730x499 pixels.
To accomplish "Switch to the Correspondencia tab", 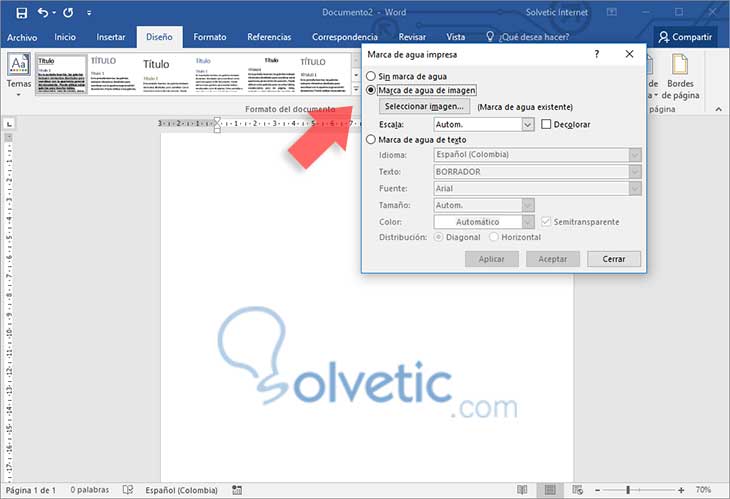I will pyautogui.click(x=345, y=37).
